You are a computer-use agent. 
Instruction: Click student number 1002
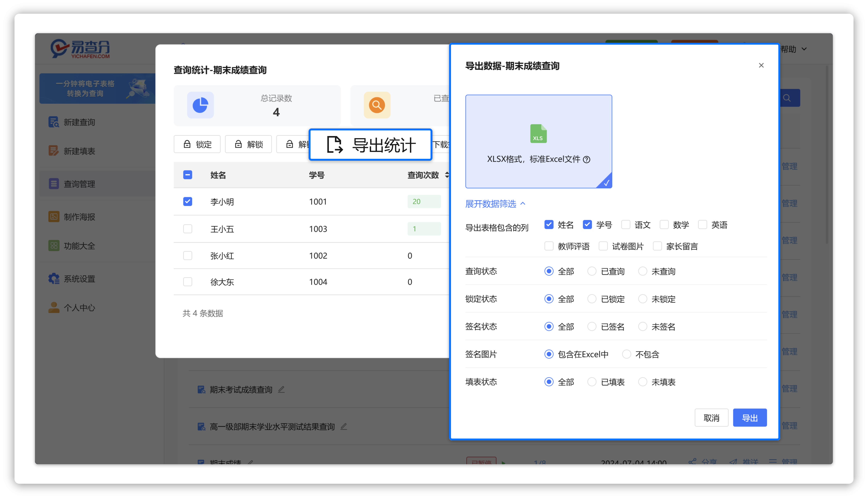click(318, 256)
